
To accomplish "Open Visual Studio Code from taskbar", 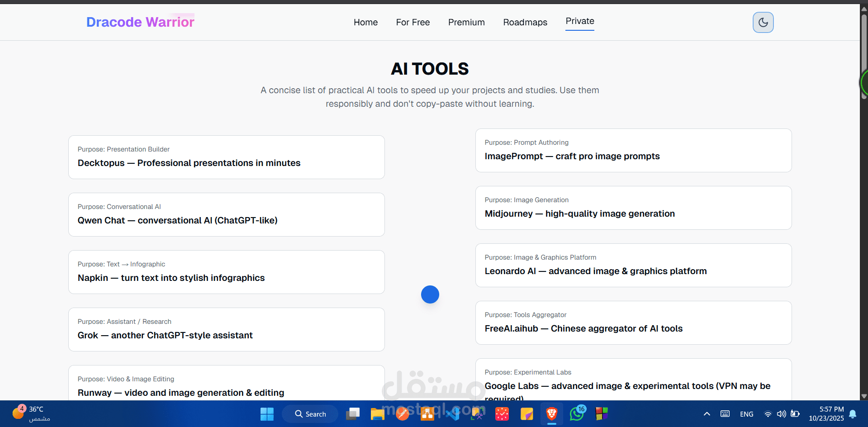I will pyautogui.click(x=452, y=414).
